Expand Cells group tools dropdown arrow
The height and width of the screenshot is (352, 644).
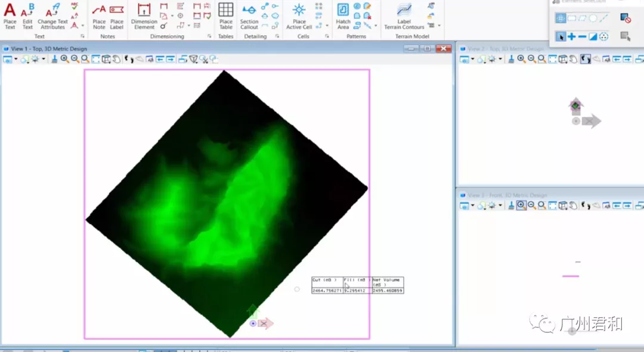[327, 26]
